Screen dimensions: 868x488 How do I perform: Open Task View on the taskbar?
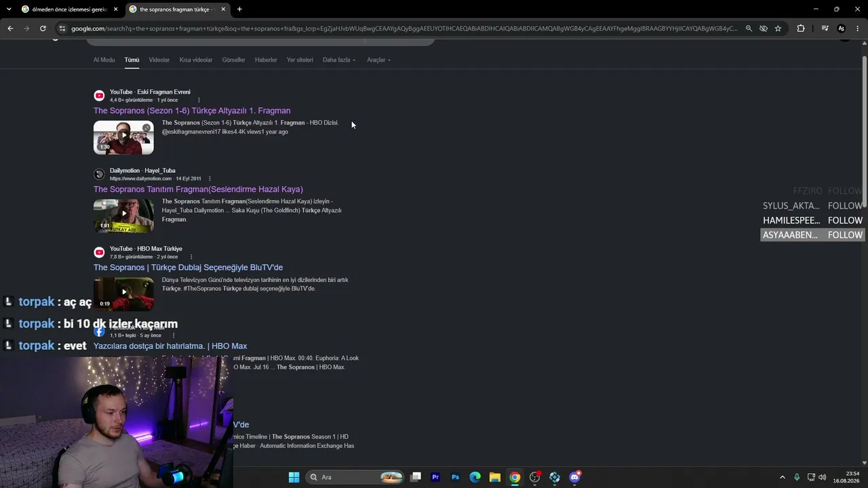[x=416, y=477]
